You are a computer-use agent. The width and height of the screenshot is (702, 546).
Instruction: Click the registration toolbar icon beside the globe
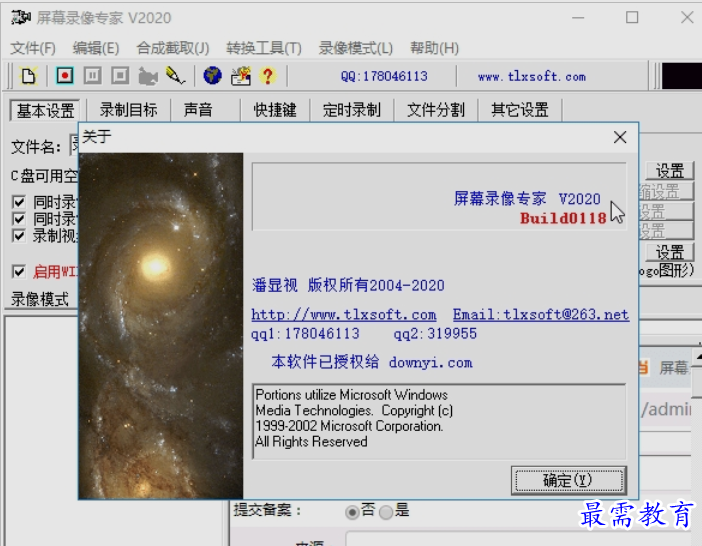tap(241, 76)
